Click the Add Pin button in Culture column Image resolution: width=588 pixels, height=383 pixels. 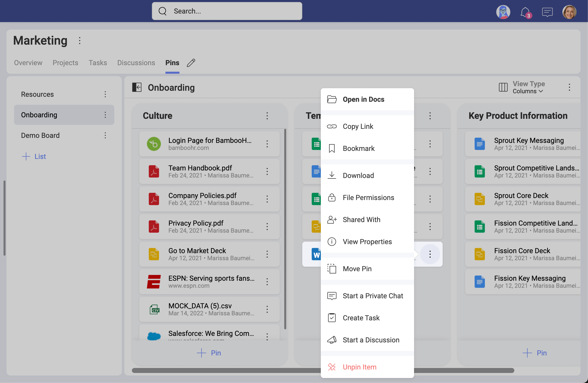pos(209,353)
